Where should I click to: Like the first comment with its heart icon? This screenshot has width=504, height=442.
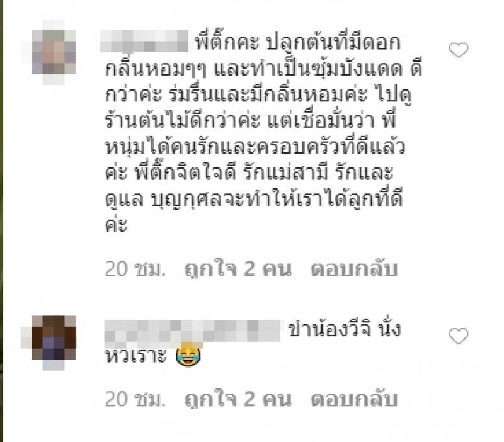(x=459, y=50)
